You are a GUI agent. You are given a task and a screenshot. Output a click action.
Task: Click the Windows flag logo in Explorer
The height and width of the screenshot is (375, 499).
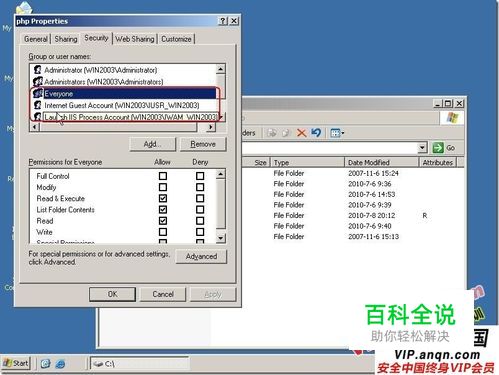tap(452, 118)
